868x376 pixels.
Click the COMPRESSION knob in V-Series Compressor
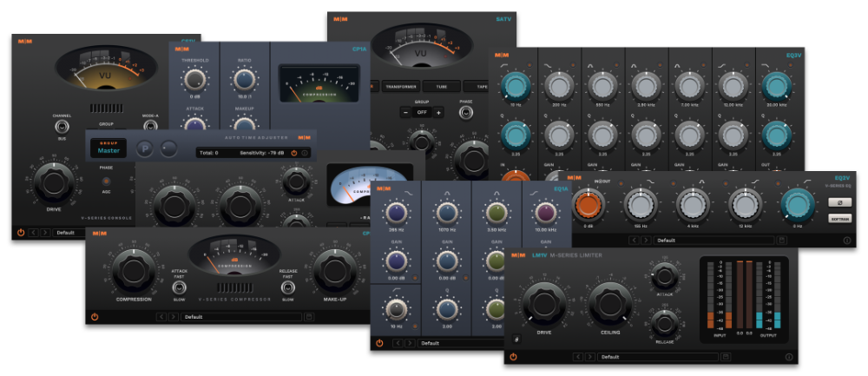134,271
